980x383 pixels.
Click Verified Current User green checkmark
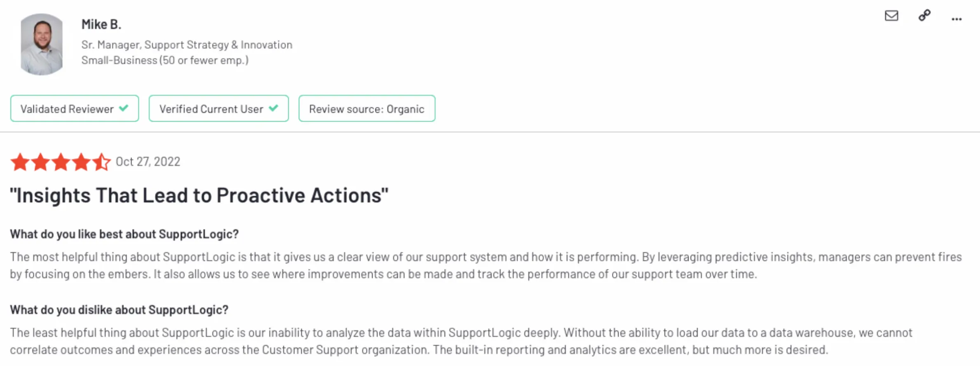(x=273, y=108)
